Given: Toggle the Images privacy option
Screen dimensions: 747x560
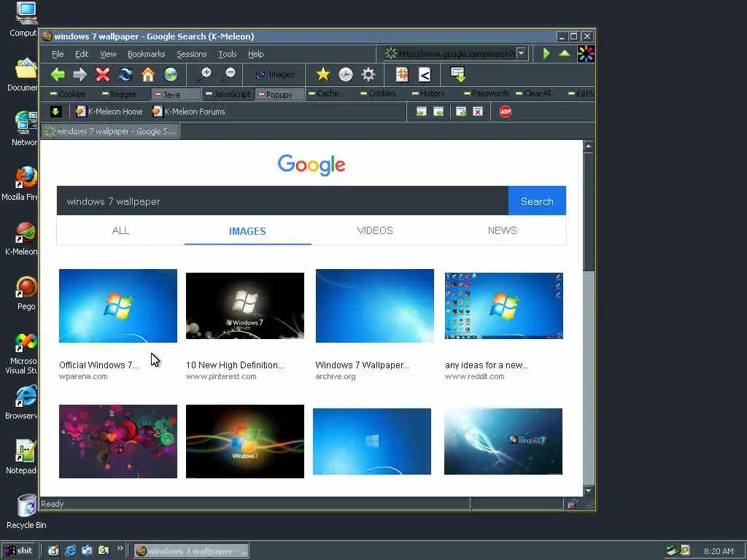Looking at the screenshot, I should 119,94.
